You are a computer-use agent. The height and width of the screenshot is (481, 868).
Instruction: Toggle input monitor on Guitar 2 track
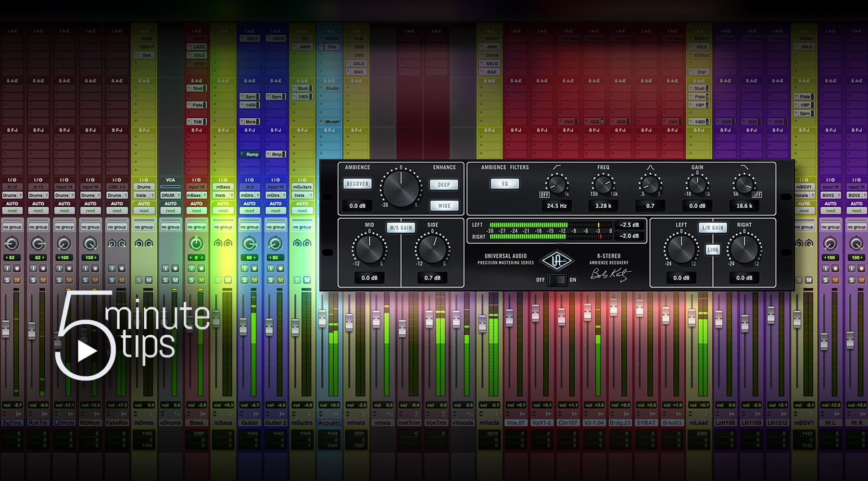[271, 268]
